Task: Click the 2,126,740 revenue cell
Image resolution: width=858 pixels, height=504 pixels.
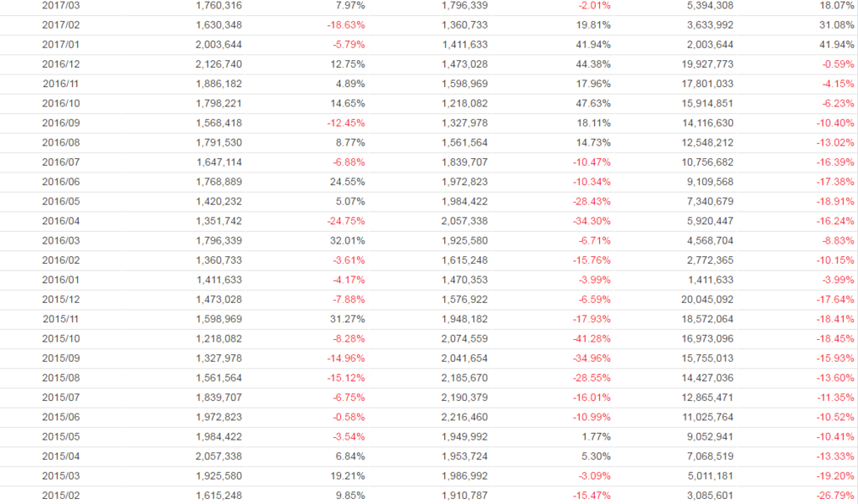Action: pos(219,64)
